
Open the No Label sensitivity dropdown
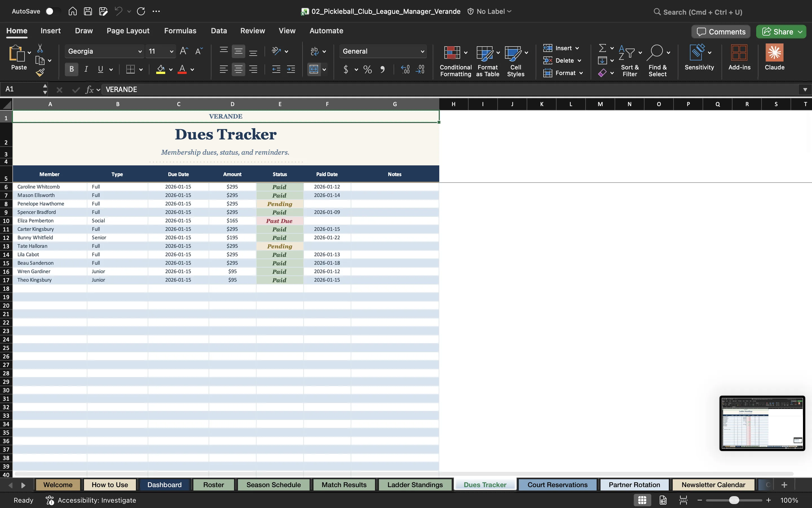[490, 11]
